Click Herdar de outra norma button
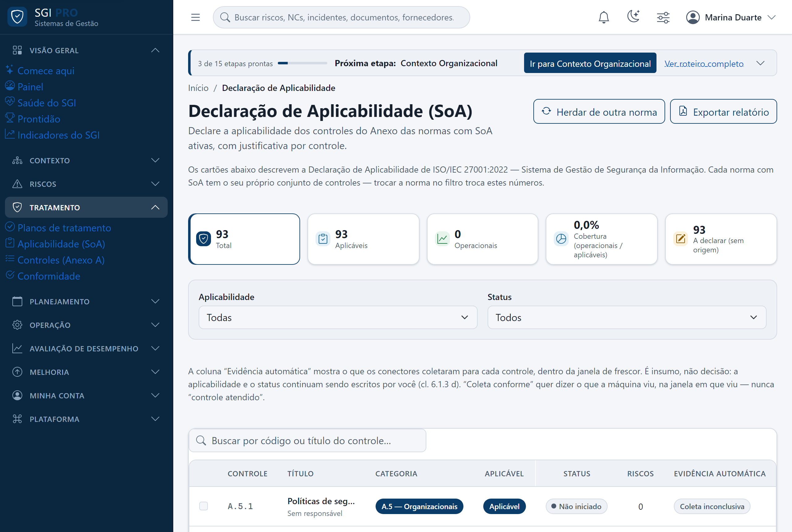The image size is (792, 532). point(599,112)
